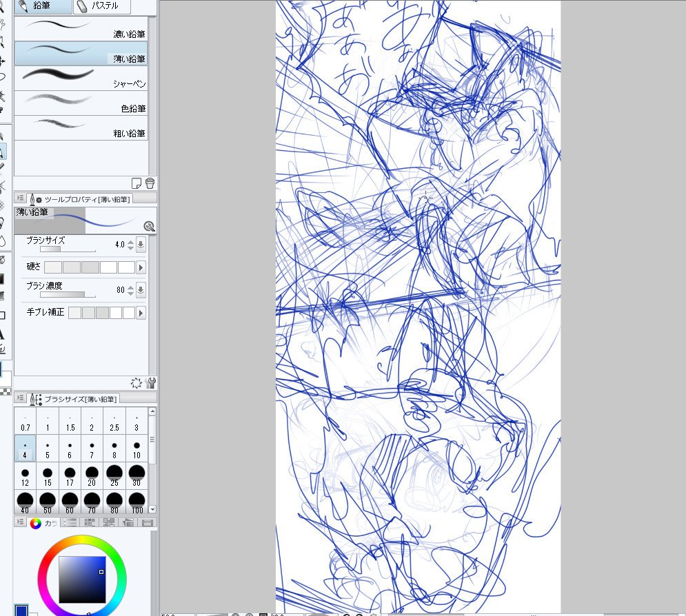Reset all tool settings to default icon

pyautogui.click(x=136, y=383)
